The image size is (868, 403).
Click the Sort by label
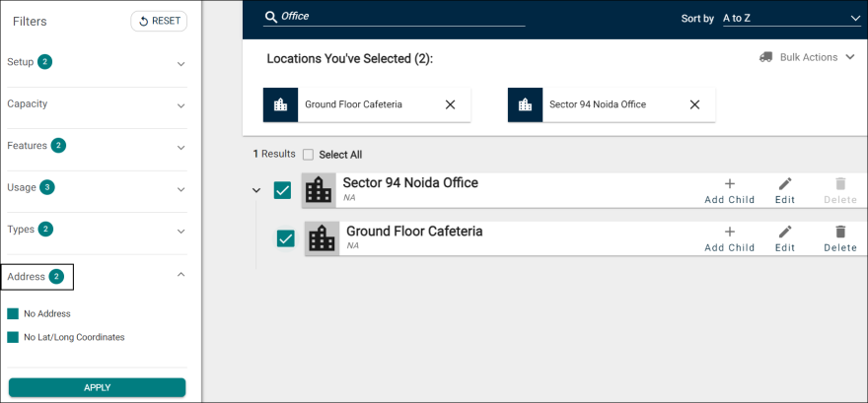(697, 19)
